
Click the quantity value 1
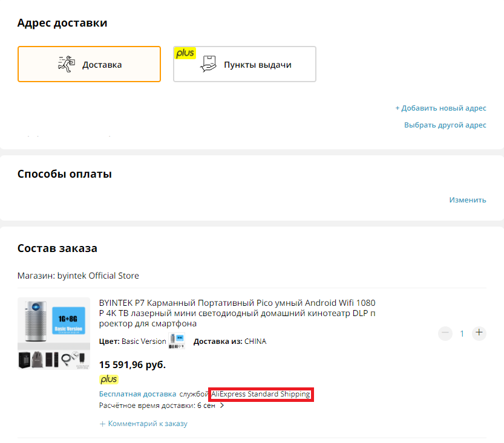[x=462, y=334]
